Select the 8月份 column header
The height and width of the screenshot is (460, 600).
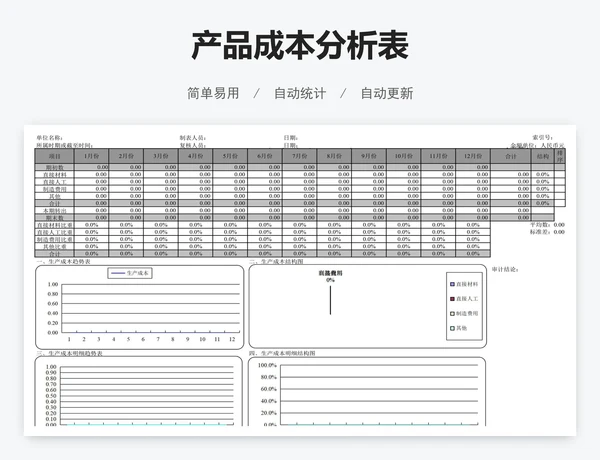[x=334, y=156]
